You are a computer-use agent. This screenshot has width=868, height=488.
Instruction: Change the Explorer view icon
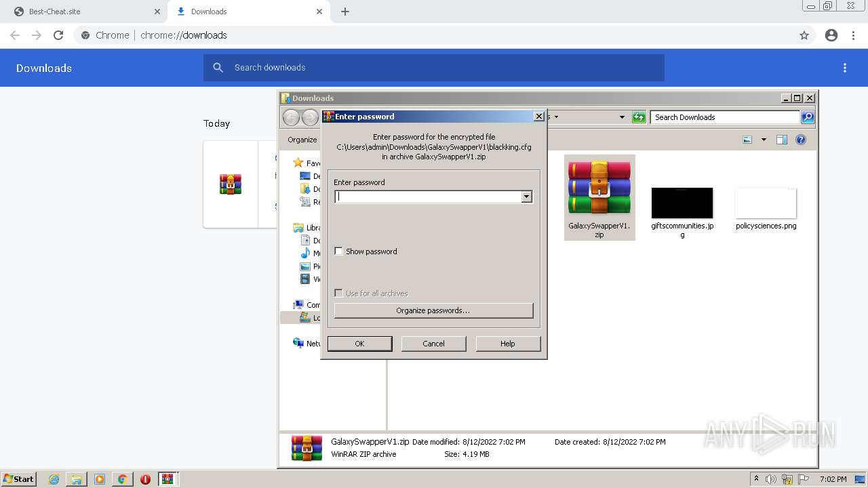coord(747,140)
